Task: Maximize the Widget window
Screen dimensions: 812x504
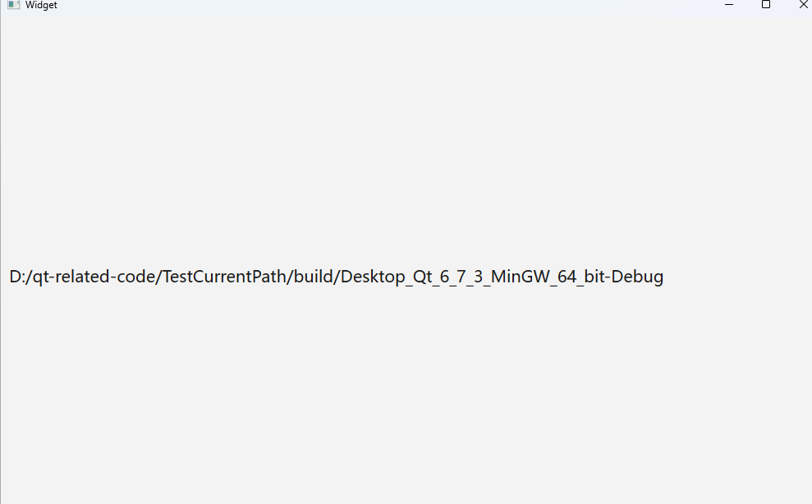Action: point(766,5)
